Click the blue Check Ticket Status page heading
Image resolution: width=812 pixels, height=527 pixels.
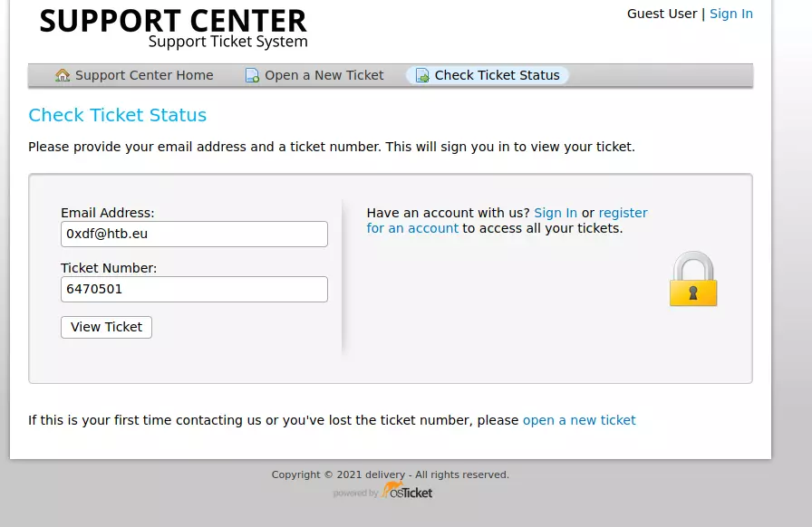pyautogui.click(x=117, y=115)
